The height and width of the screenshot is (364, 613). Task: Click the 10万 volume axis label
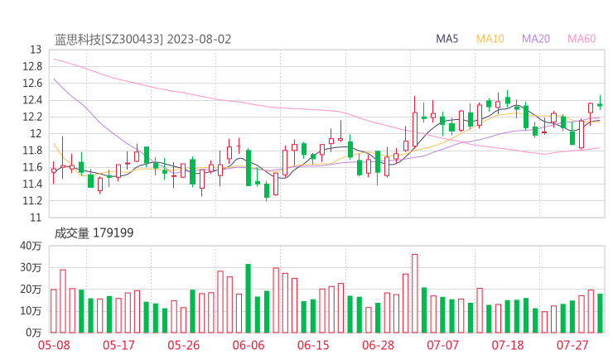pyautogui.click(x=31, y=311)
